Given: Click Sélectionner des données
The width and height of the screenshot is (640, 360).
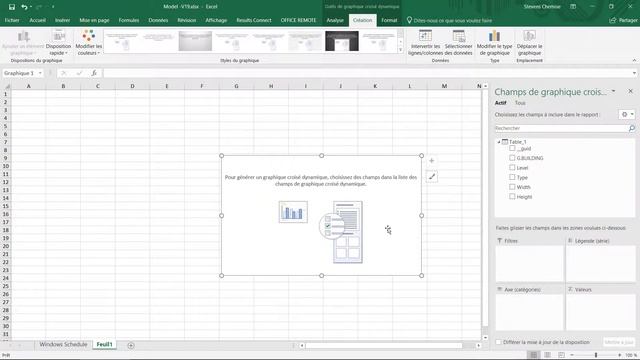Looking at the screenshot, I should click(458, 42).
